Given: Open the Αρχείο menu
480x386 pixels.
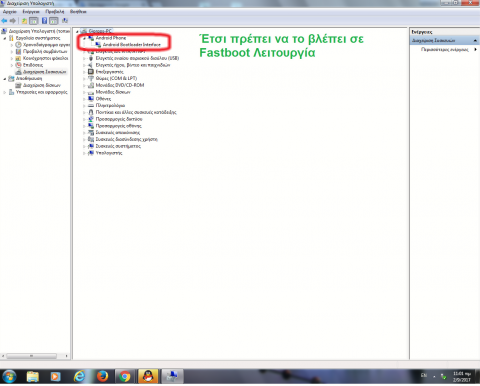Looking at the screenshot, I should [x=9, y=12].
